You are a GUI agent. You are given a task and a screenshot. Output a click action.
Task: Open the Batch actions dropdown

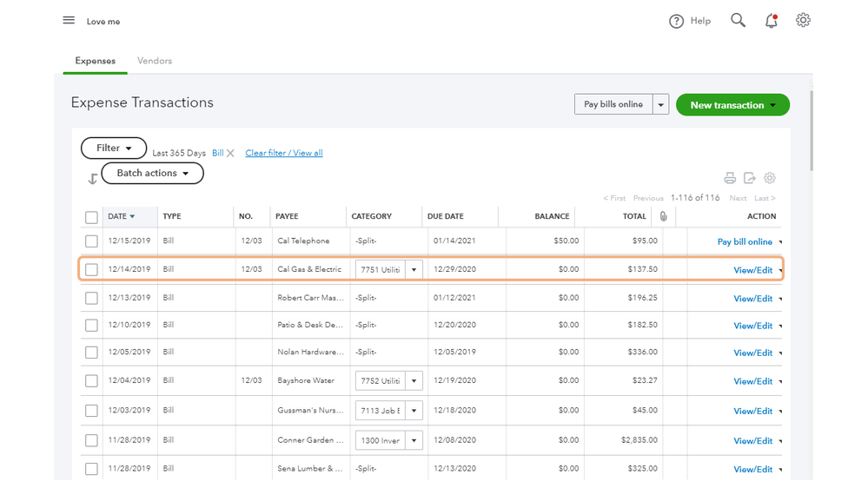pyautogui.click(x=152, y=174)
